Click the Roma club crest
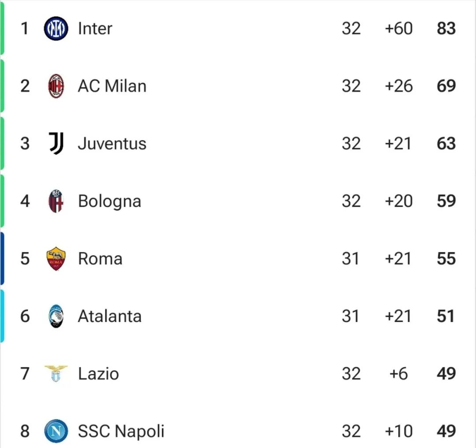476x448 pixels. point(56,259)
